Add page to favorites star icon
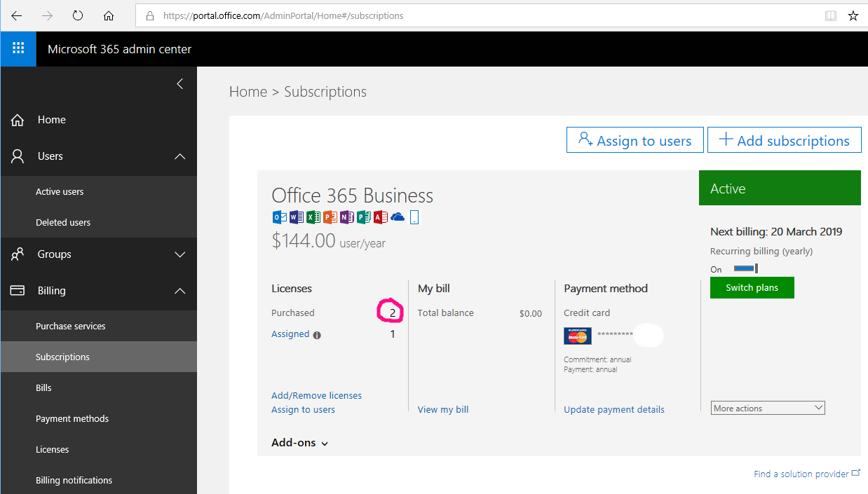This screenshot has height=494, width=868. [x=853, y=15]
